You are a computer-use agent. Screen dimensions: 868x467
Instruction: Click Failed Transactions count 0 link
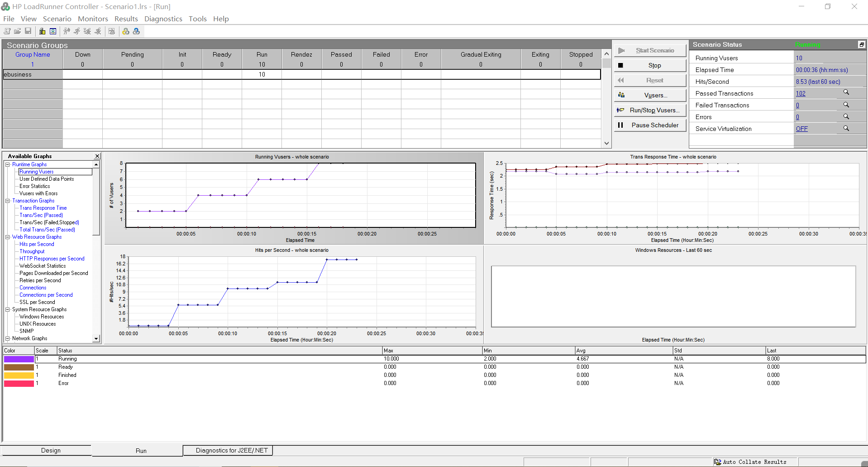(x=797, y=105)
